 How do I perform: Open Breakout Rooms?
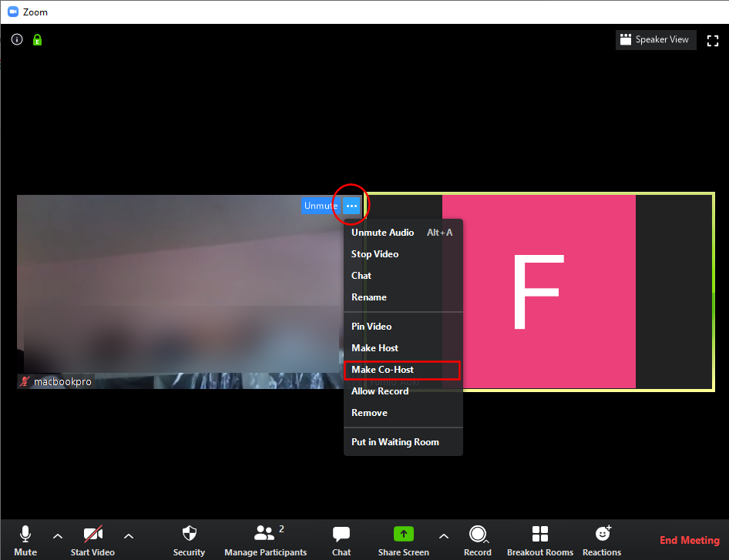pyautogui.click(x=540, y=540)
